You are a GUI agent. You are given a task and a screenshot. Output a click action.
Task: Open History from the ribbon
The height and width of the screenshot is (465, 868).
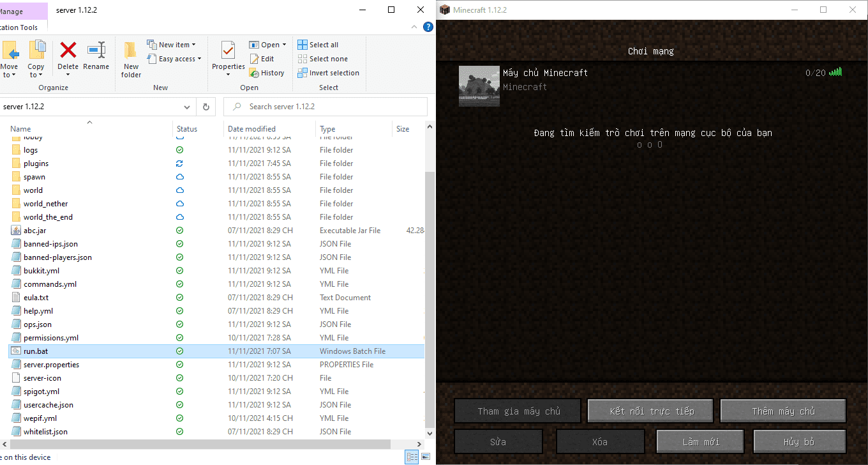pyautogui.click(x=267, y=73)
